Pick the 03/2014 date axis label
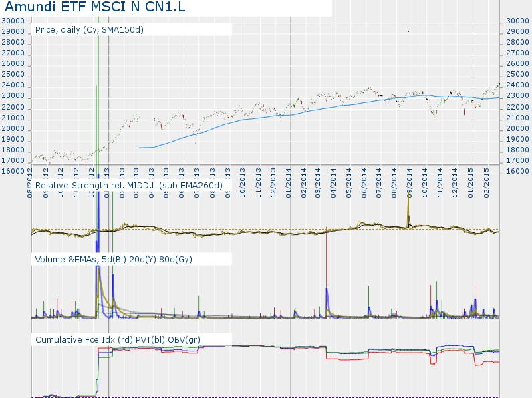The width and height of the screenshot is (532, 398). tap(318, 183)
